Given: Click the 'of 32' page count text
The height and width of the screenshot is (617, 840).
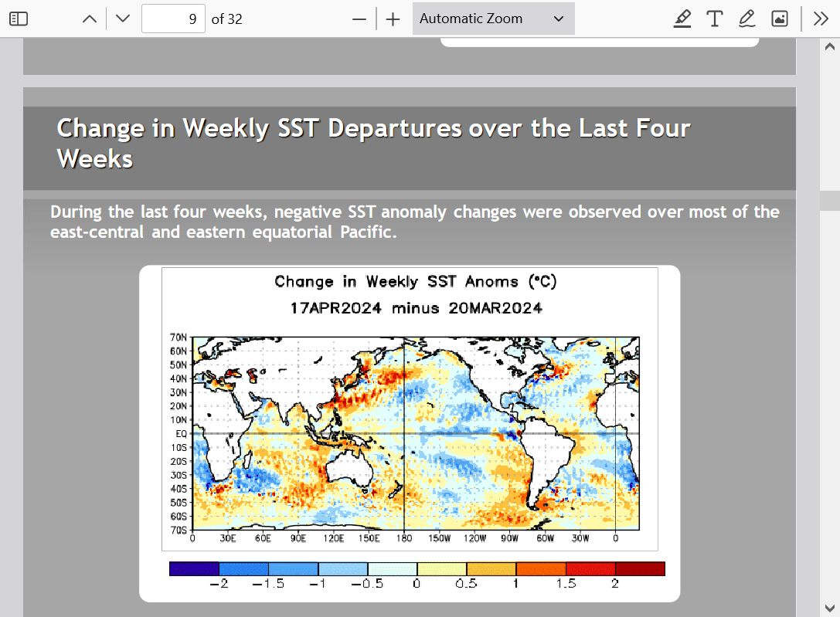Looking at the screenshot, I should pos(226,19).
